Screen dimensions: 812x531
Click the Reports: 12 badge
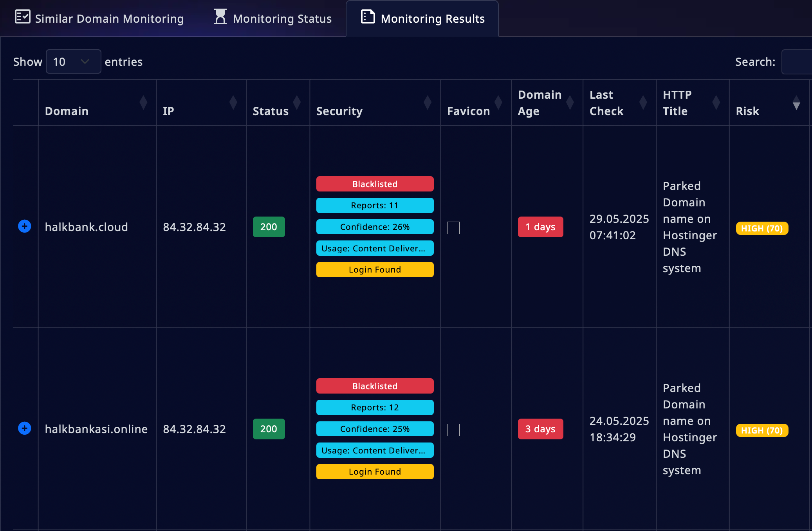[x=375, y=407]
